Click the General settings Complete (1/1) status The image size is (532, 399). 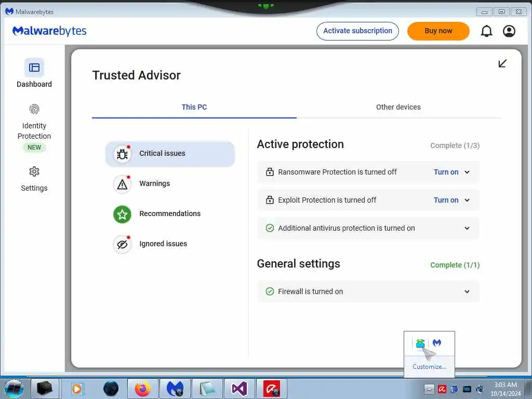coord(455,265)
